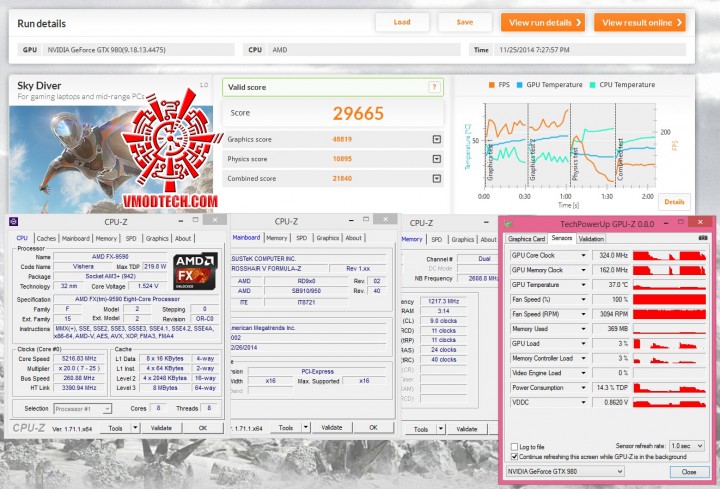
Task: Click OK in first CPU-Z window
Action: (x=203, y=428)
